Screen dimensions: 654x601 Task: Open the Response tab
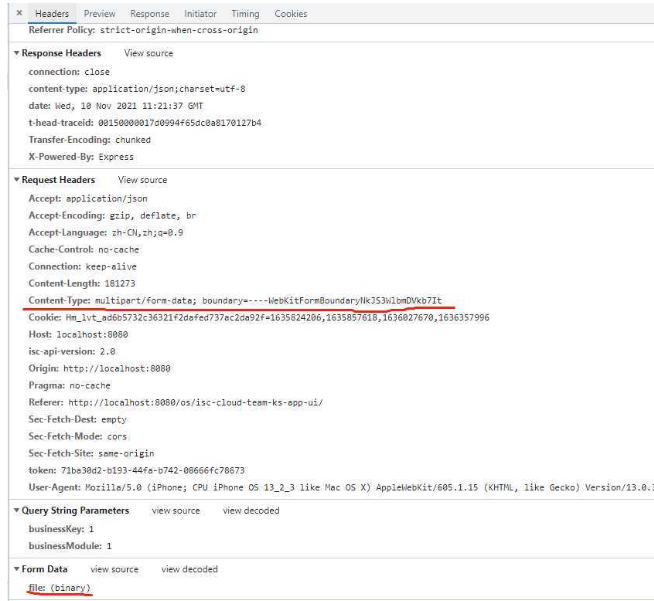click(149, 14)
